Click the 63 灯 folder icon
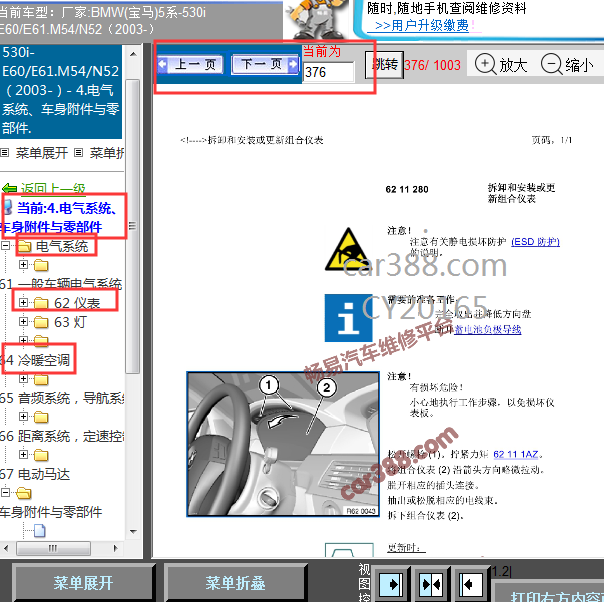604x602 pixels. pyautogui.click(x=41, y=322)
